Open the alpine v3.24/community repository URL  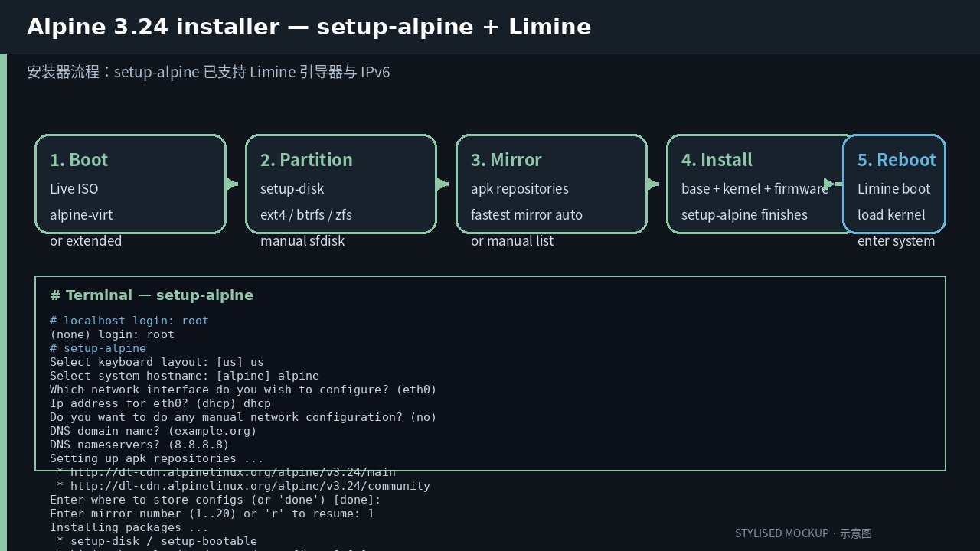(250, 486)
